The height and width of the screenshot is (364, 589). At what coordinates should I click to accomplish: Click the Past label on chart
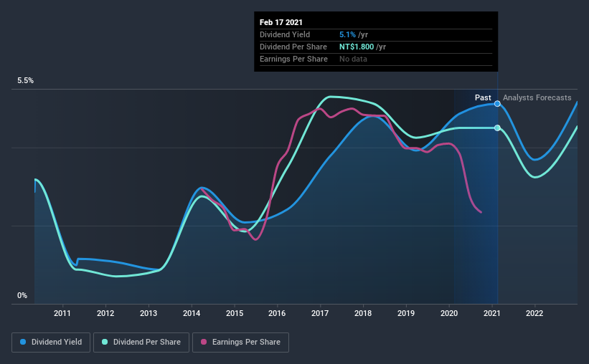point(483,97)
